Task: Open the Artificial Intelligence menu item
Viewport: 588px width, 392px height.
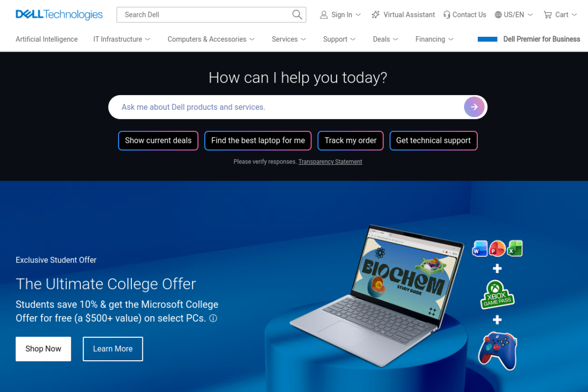Action: [x=46, y=39]
